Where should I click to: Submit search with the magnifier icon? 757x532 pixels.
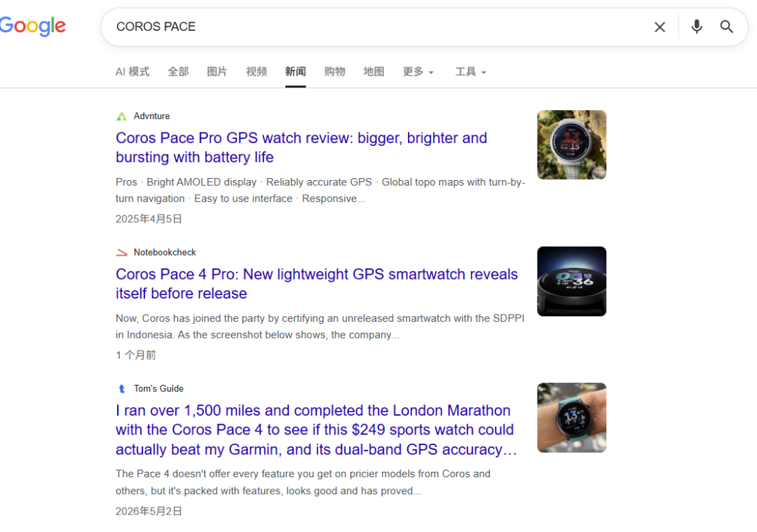(x=726, y=27)
